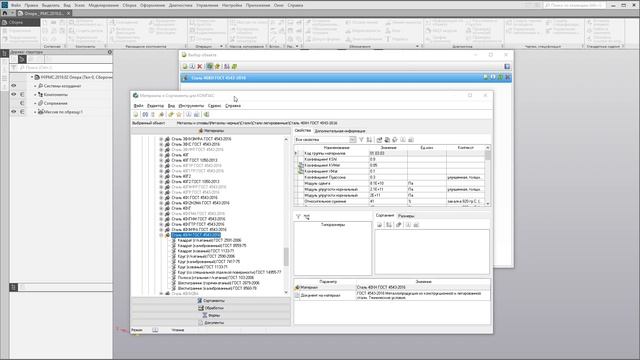This screenshot has height=360, width=640.
Task: Open Инструменты menu in Materials window
Action: 191,106
